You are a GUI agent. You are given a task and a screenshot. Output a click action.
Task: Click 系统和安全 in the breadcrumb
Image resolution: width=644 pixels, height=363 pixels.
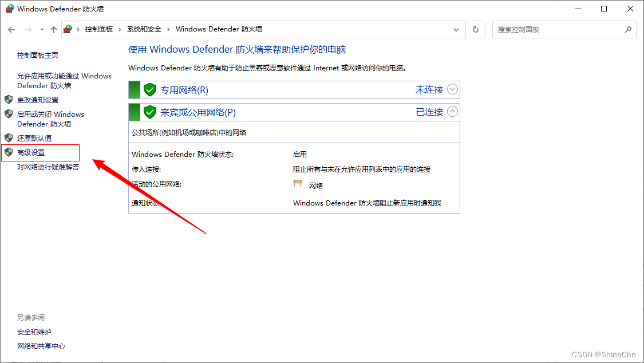coord(144,29)
